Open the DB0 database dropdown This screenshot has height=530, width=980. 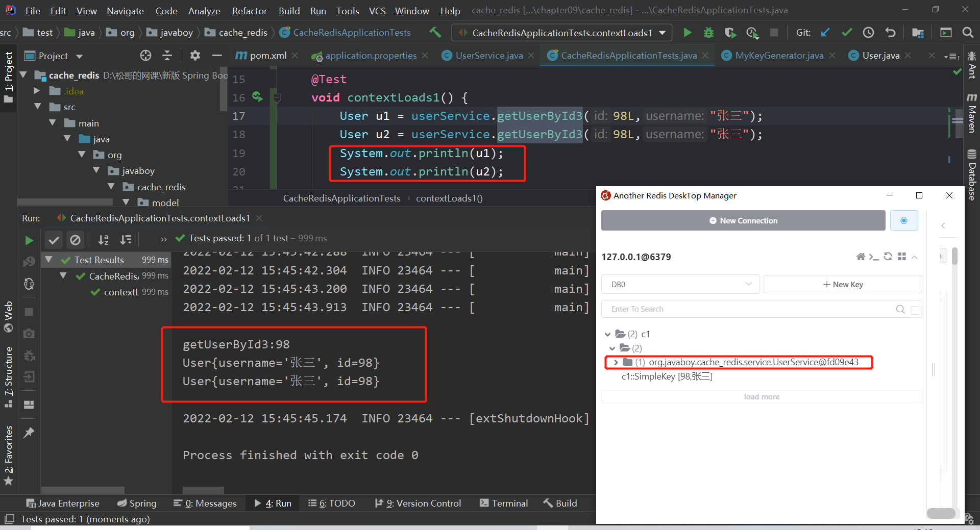pos(680,284)
